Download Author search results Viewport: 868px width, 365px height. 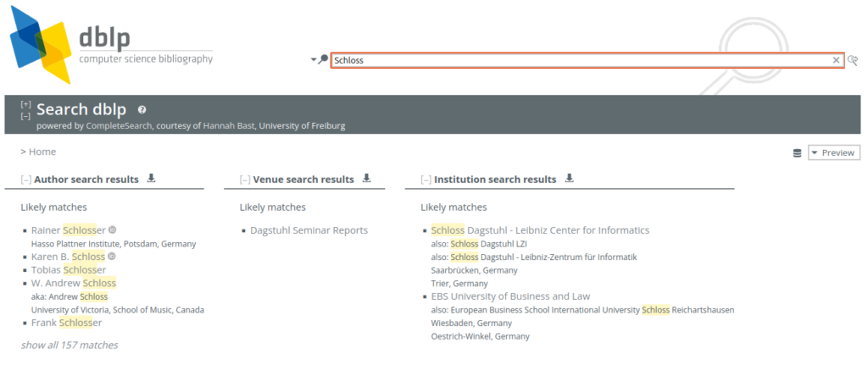tap(151, 178)
